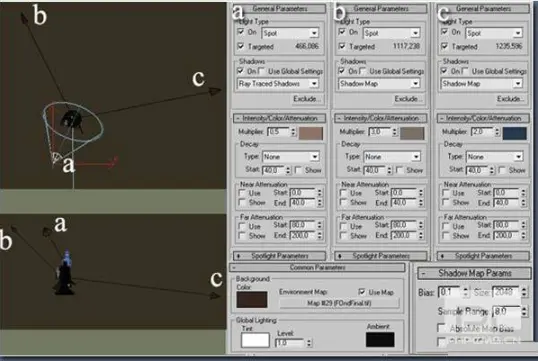Click the Size 2048 input field
This screenshot has width=538, height=361.
(x=506, y=292)
